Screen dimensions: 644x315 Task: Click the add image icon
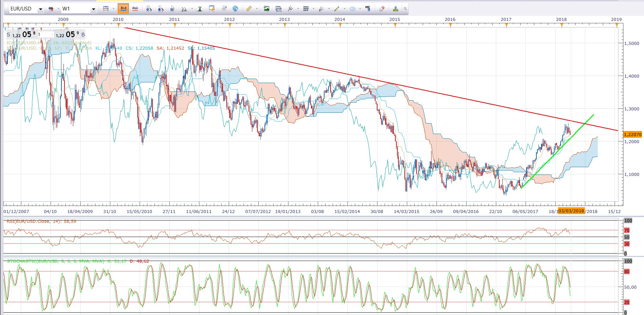(x=267, y=9)
